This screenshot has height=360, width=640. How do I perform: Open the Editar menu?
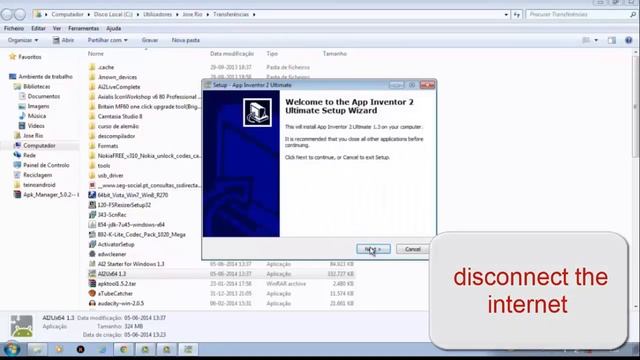[38, 29]
